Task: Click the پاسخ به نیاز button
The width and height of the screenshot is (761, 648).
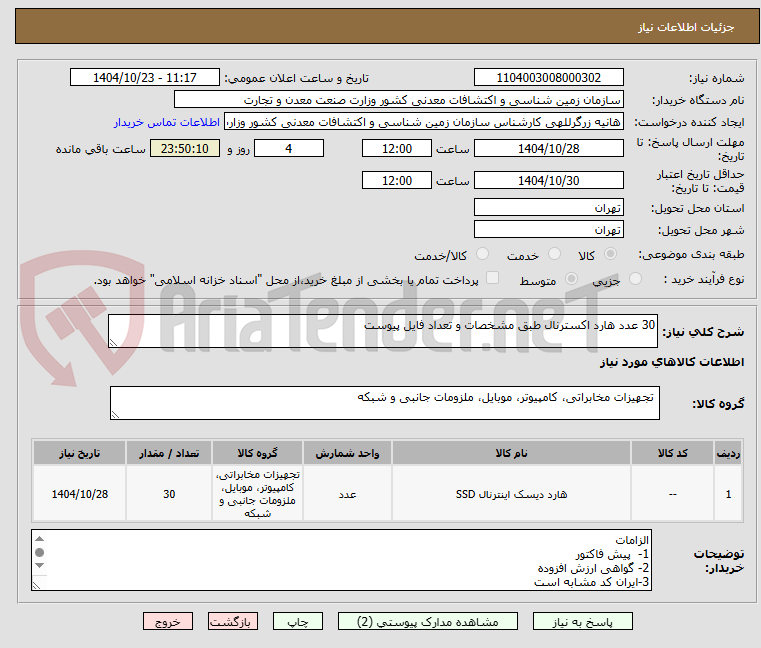Action: [582, 621]
